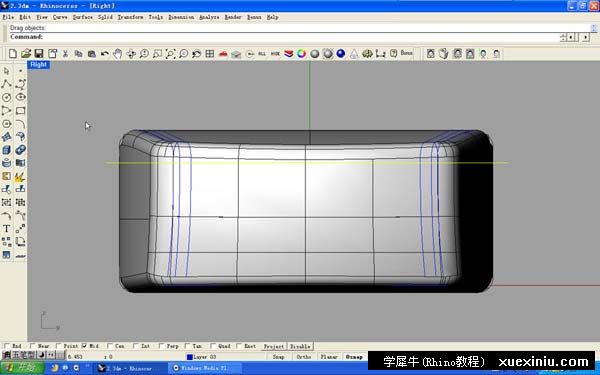Expand the Right viewport title menu
This screenshot has width=600, height=375.
pos(39,65)
